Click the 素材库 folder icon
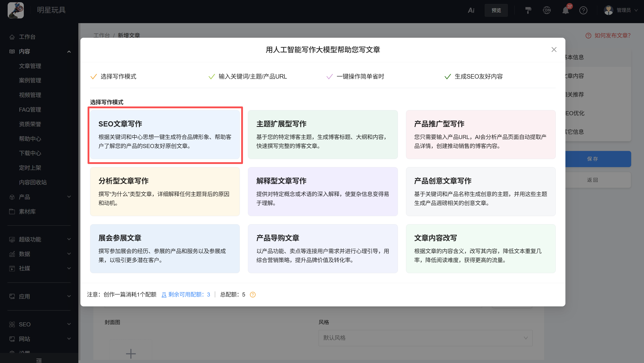This screenshot has width=644, height=363. [12, 211]
